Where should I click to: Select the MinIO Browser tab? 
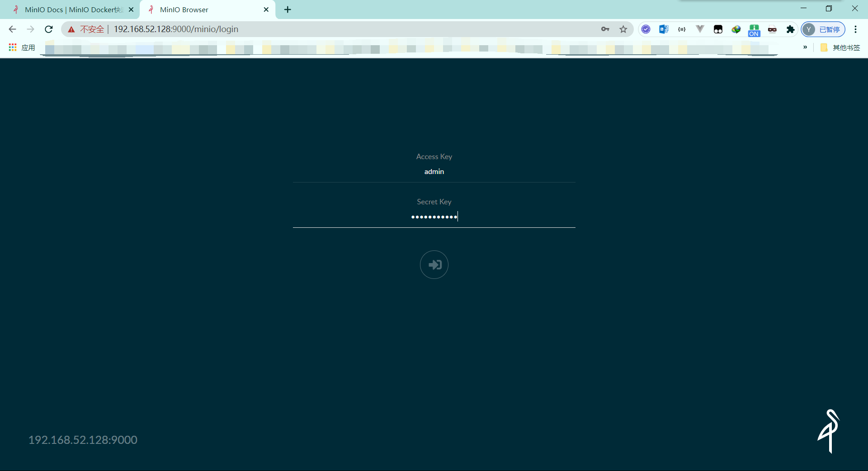point(203,9)
